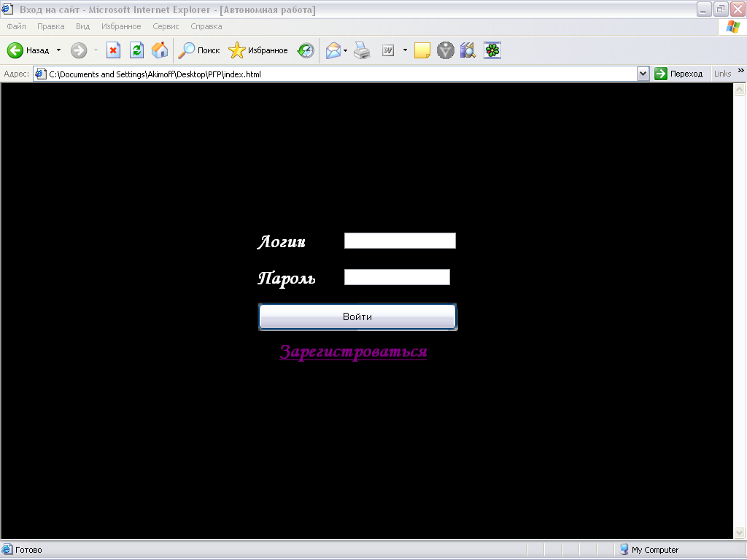Image resolution: width=747 pixels, height=560 pixels.
Task: Open the Research books icon
Action: pos(468,50)
